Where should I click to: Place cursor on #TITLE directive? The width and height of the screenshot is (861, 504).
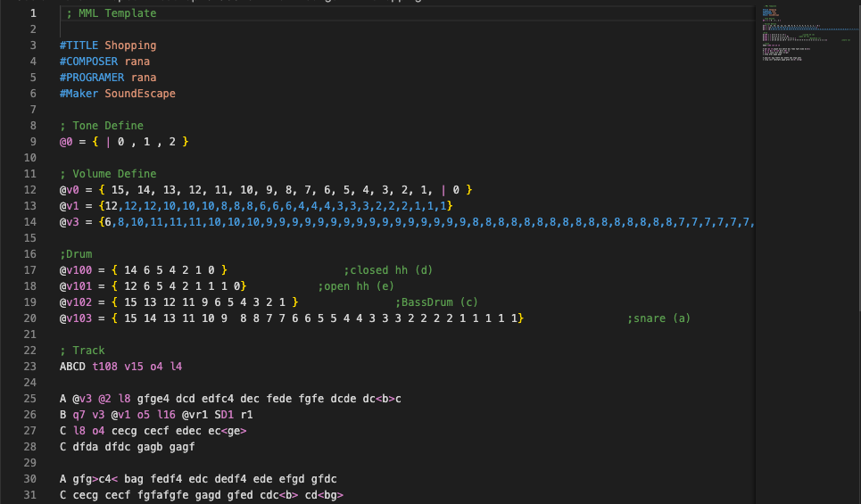[x=79, y=45]
